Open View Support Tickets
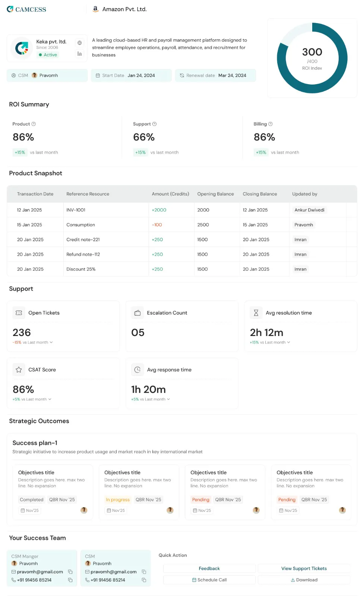 (x=304, y=568)
